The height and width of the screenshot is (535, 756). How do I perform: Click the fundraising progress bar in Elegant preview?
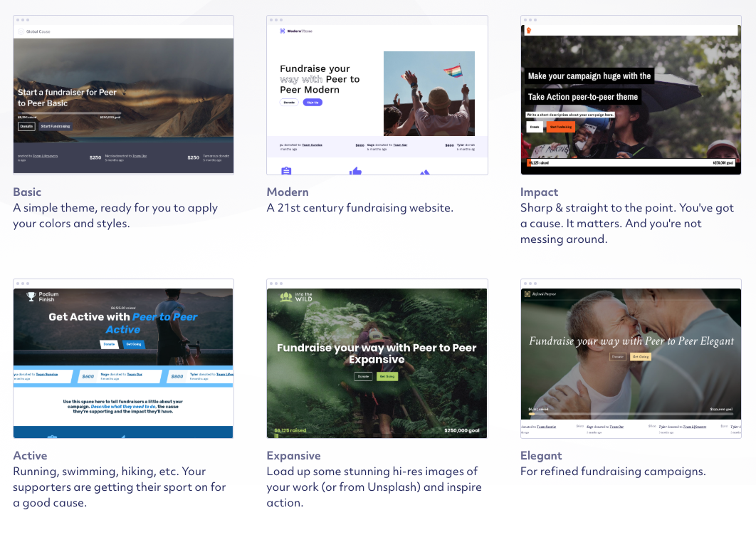[631, 413]
